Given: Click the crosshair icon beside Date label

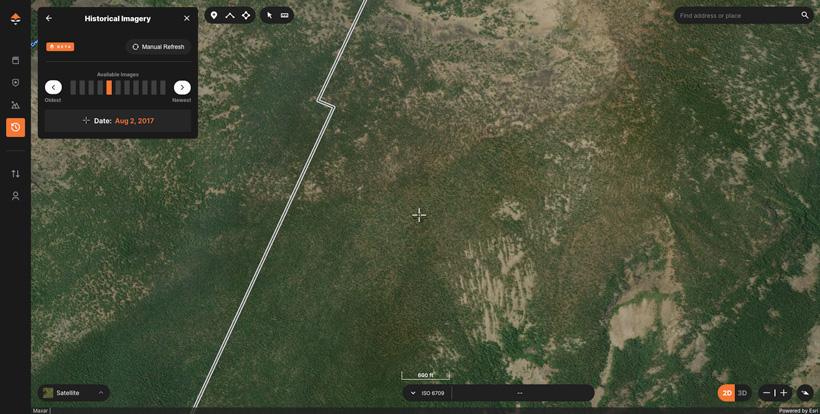Looking at the screenshot, I should pos(86,121).
